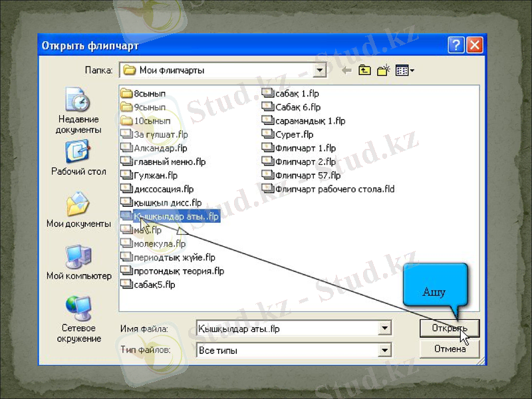
Task: Click inside the Имя файла text field
Action: [x=286, y=329]
